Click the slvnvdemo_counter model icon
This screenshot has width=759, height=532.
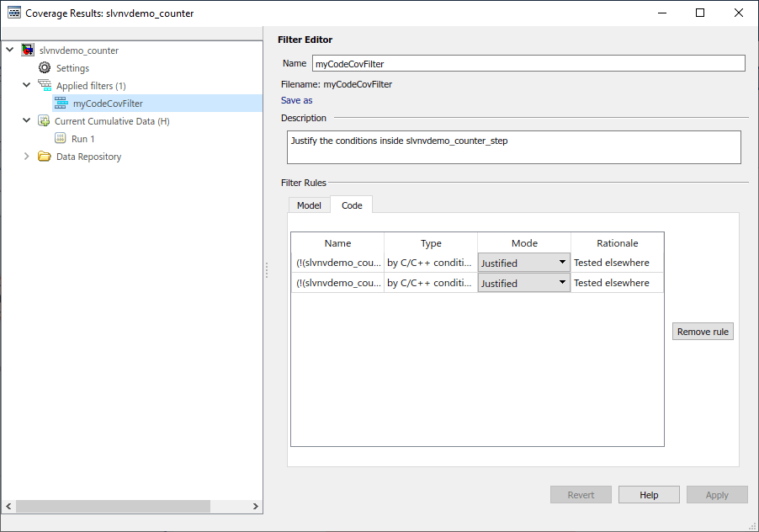pyautogui.click(x=28, y=51)
